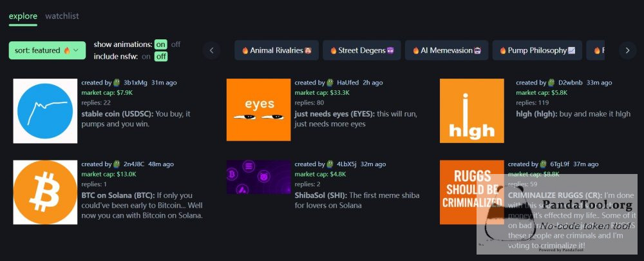The width and height of the screenshot is (644, 261).
Task: Set include nsfw to off
Action: 161,57
